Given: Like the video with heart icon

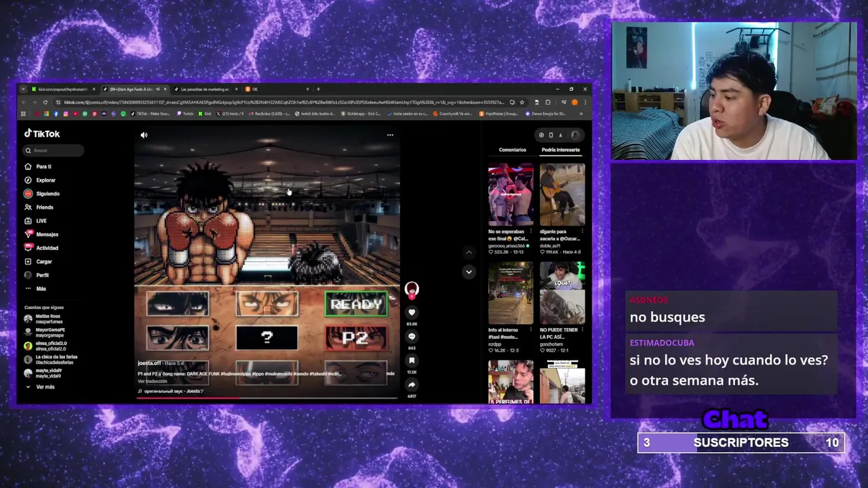Looking at the screenshot, I should [412, 312].
